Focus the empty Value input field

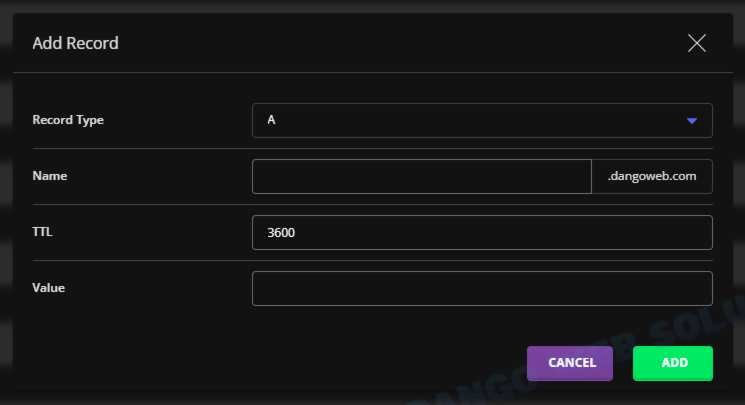click(x=482, y=289)
